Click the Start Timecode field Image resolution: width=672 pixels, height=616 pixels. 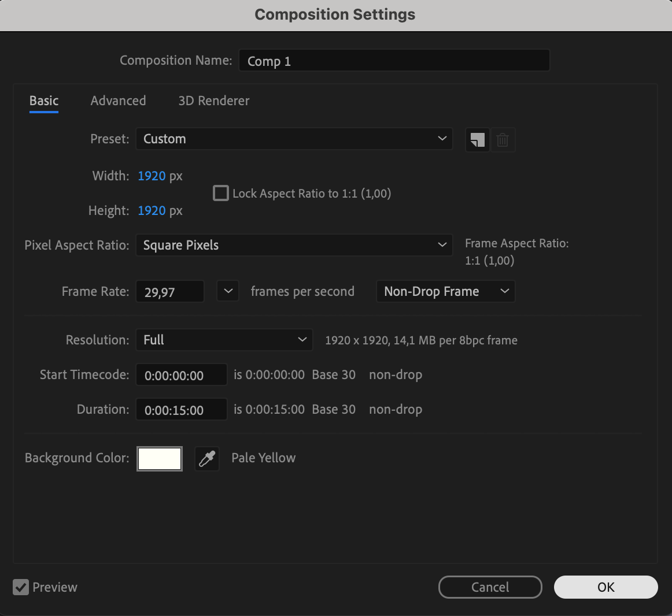tap(181, 375)
